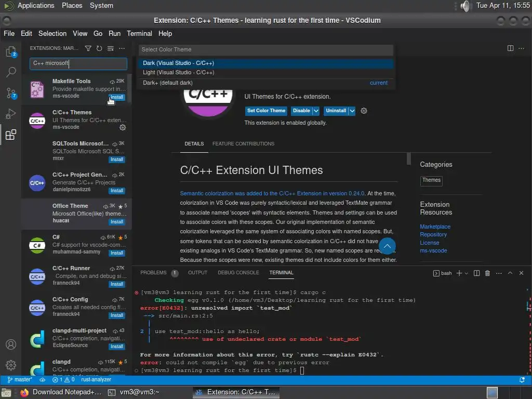Open the License resource link
Image resolution: width=532 pixels, height=399 pixels.
click(x=430, y=243)
